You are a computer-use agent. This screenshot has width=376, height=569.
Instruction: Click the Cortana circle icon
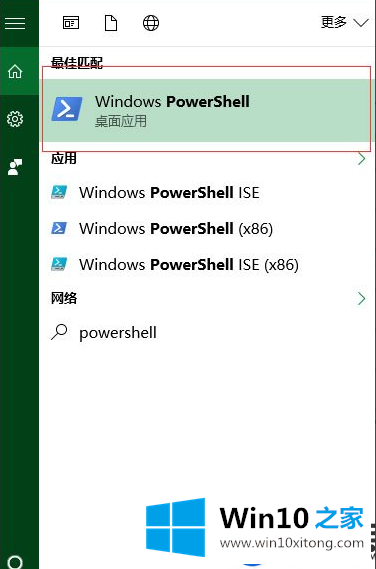click(x=15, y=562)
